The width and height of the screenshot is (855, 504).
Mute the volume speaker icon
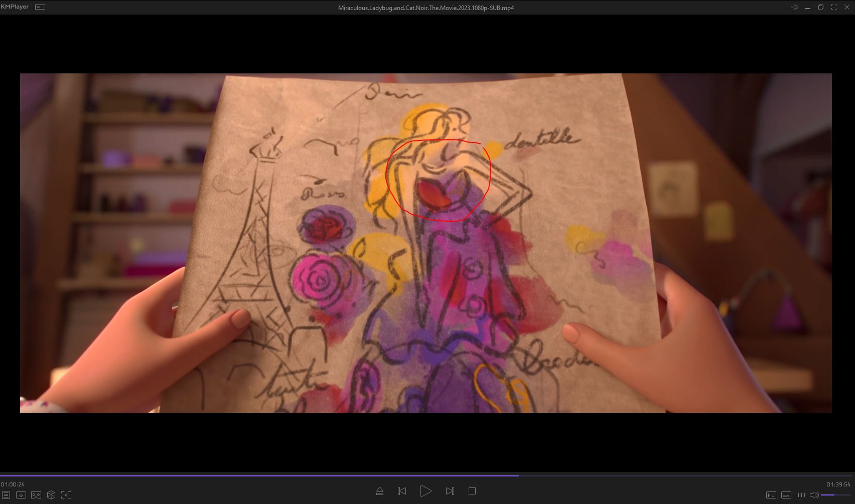[814, 495]
